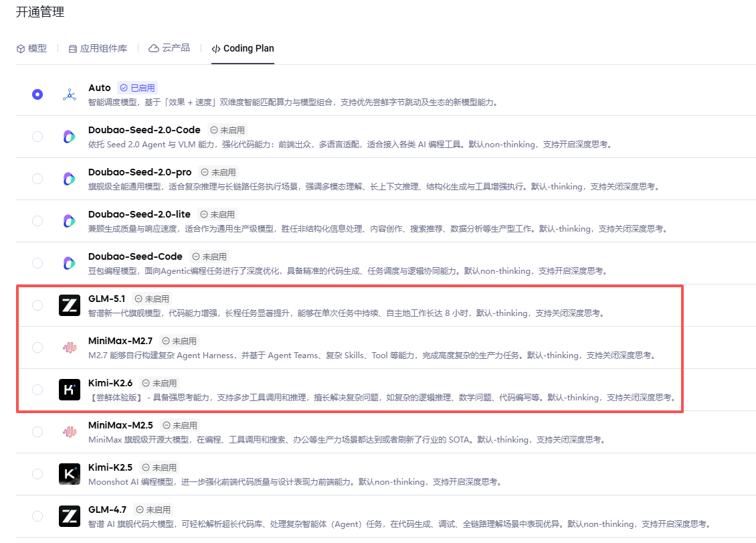Switch to the 云产品 tab
Screen dimensions: 756x543
[169, 48]
